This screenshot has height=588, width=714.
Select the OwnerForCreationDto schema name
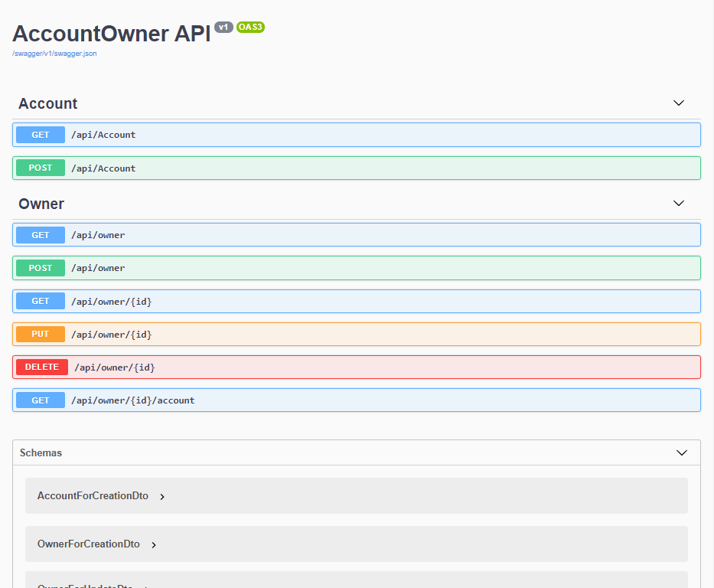coord(89,544)
